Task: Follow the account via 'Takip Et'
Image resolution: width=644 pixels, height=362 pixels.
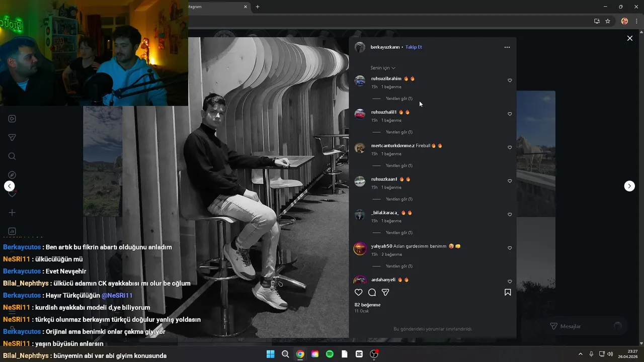Action: (414, 47)
